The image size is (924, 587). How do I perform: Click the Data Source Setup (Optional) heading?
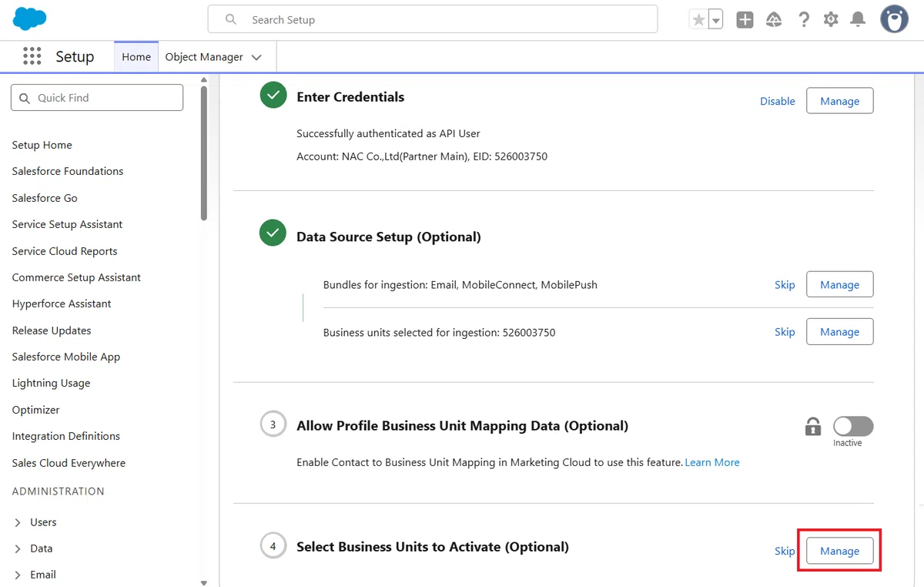tap(389, 236)
